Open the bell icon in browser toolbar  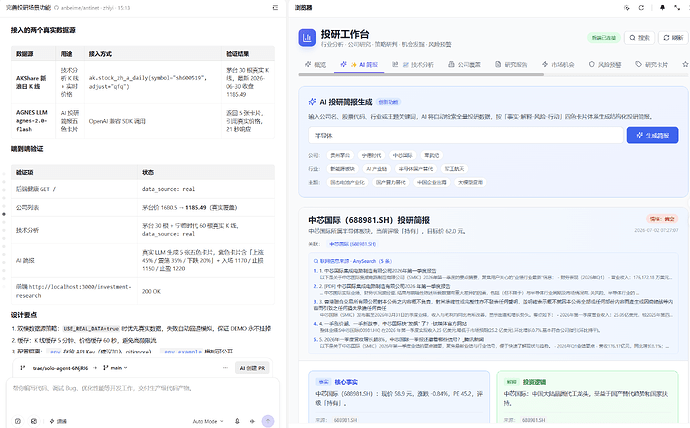662,7
